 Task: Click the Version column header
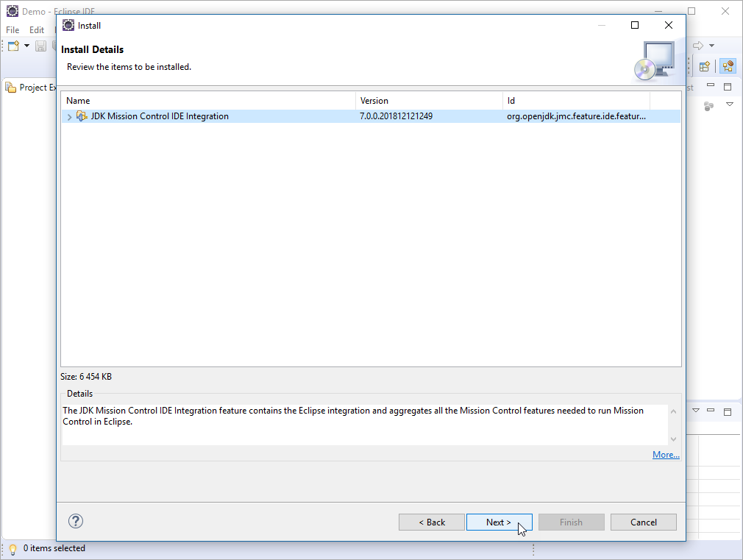click(x=374, y=101)
